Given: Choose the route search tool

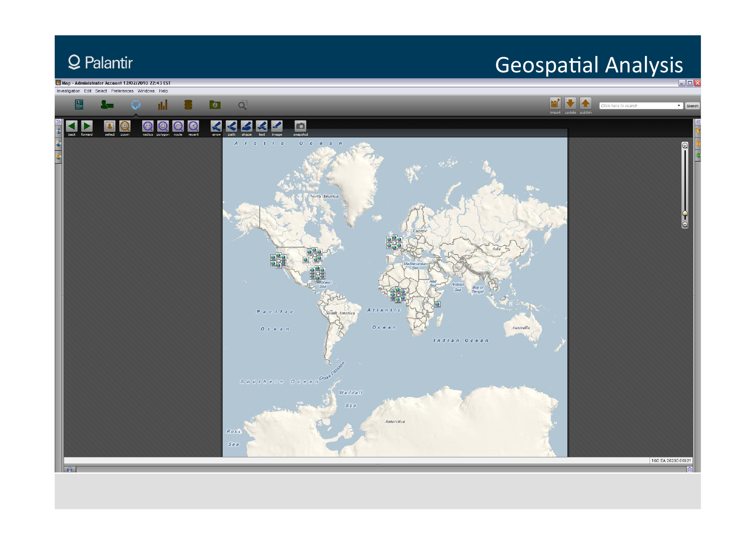Looking at the screenshot, I should click(x=178, y=126).
